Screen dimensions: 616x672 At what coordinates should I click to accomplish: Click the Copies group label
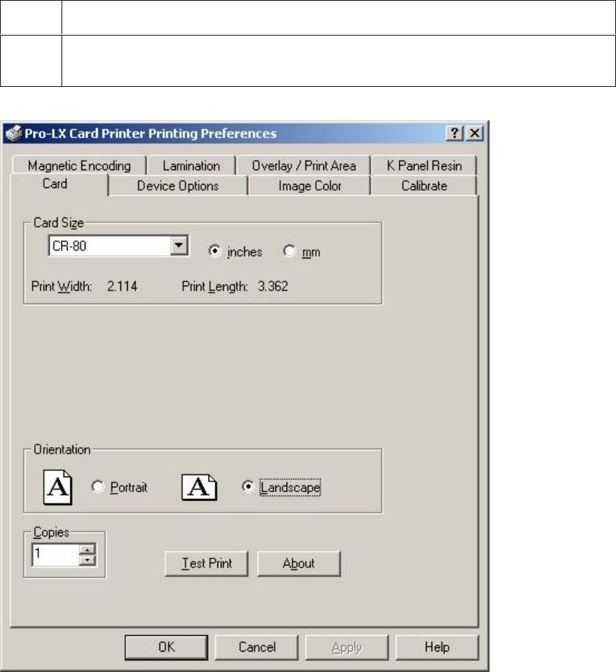tap(51, 533)
